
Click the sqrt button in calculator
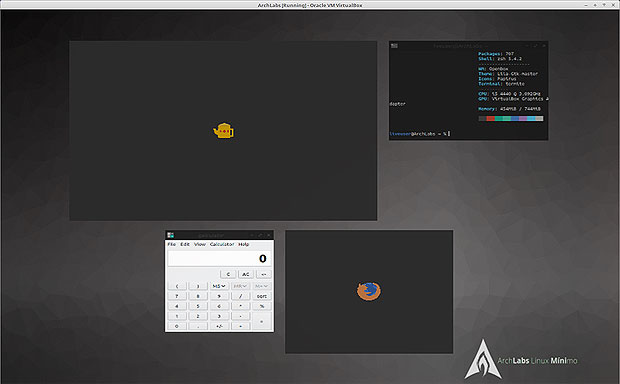coord(262,296)
